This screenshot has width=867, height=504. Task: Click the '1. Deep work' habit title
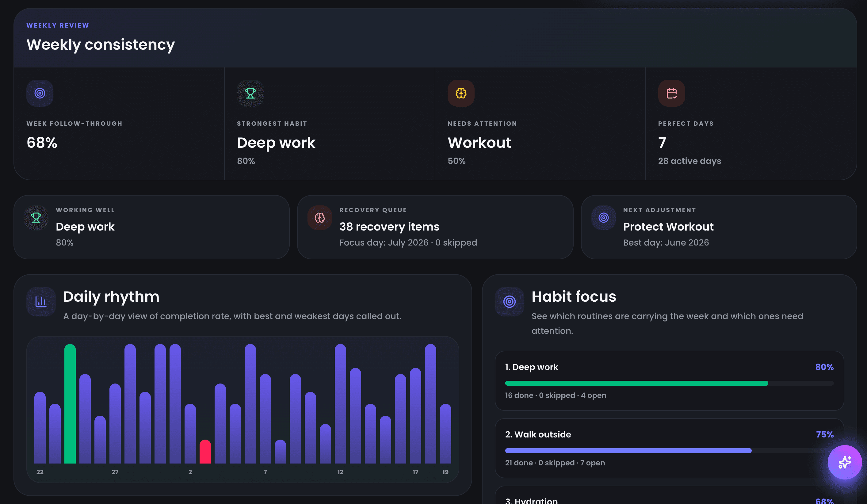[532, 367]
